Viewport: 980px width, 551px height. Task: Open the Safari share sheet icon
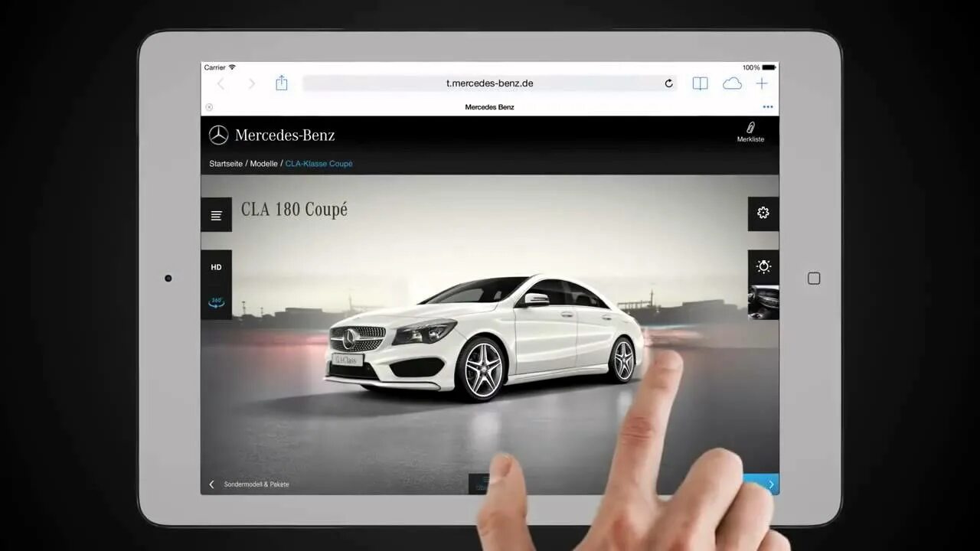pyautogui.click(x=282, y=83)
